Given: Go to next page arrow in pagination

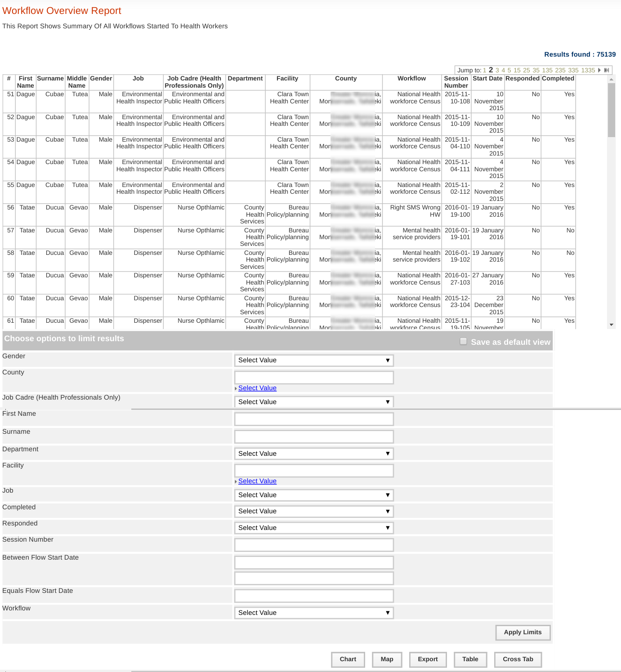Looking at the screenshot, I should point(599,70).
